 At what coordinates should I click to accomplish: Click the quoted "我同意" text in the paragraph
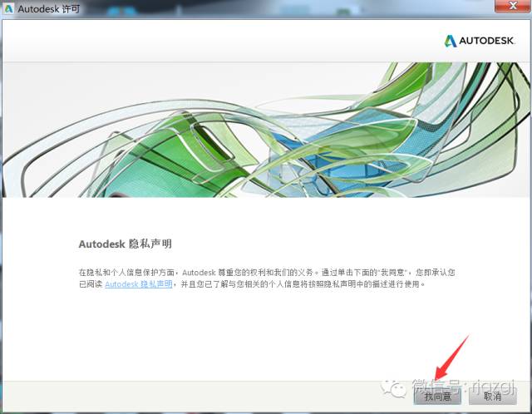(x=392, y=272)
